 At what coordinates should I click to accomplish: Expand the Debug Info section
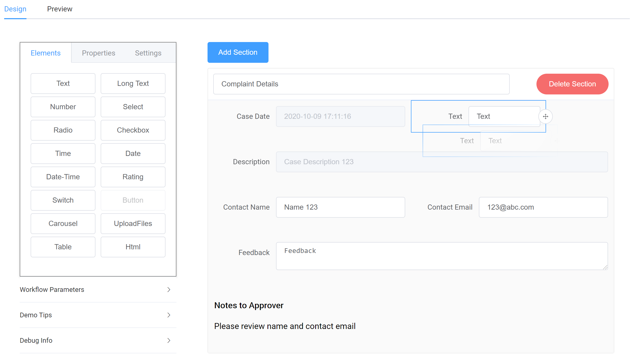(x=98, y=340)
